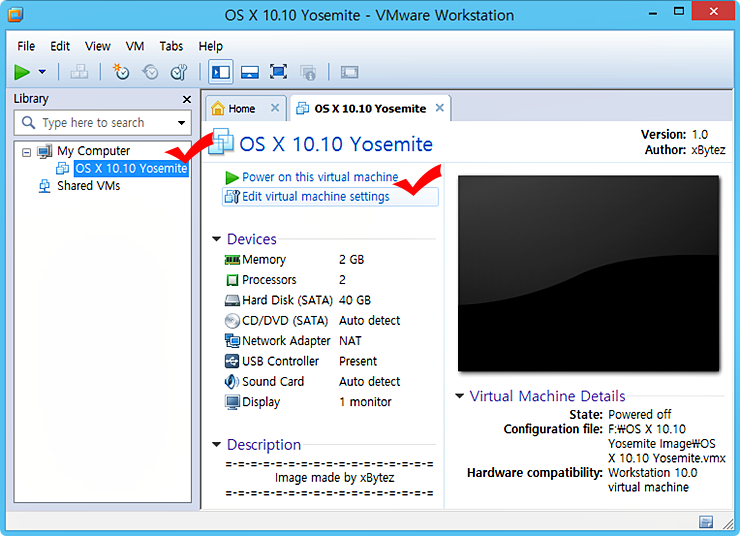Open the VM menu
The image size is (740, 536).
coord(135,46)
